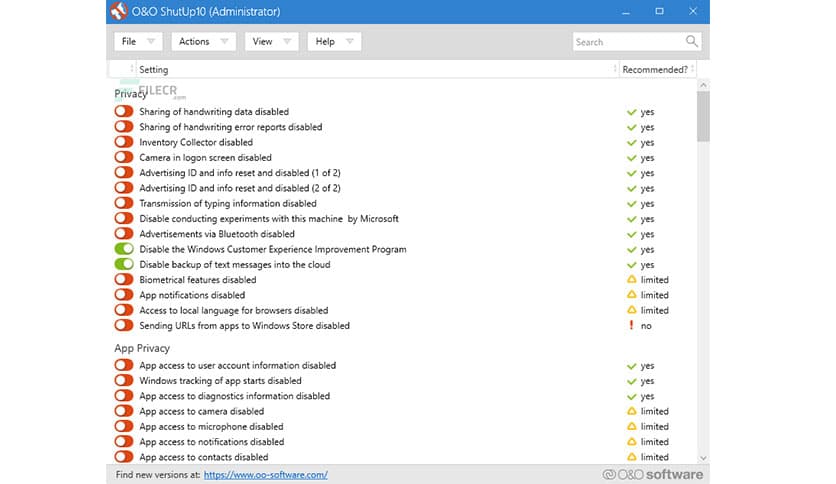Click the search magnifier icon
Screen dimensions: 836x484
(x=691, y=42)
